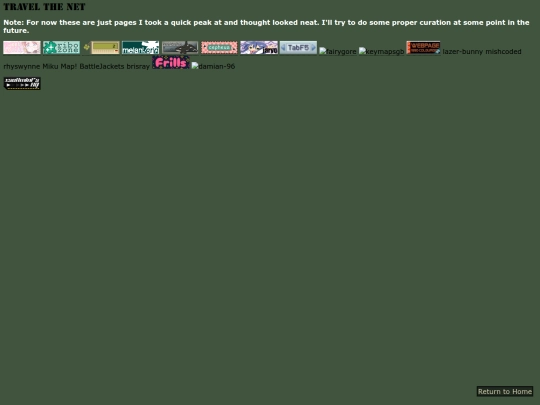Open the gray orca whale badge
The image size is (540, 405).
pos(180,48)
